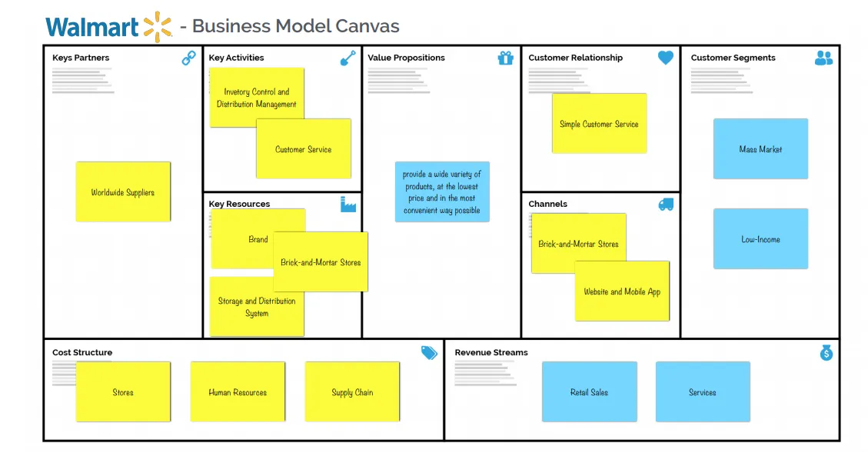Select the Mass Market blue note
This screenshot has height=456, width=868.
point(760,149)
